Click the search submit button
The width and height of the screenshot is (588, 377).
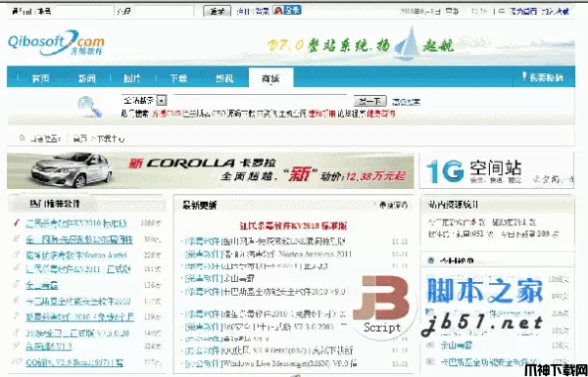(x=369, y=101)
